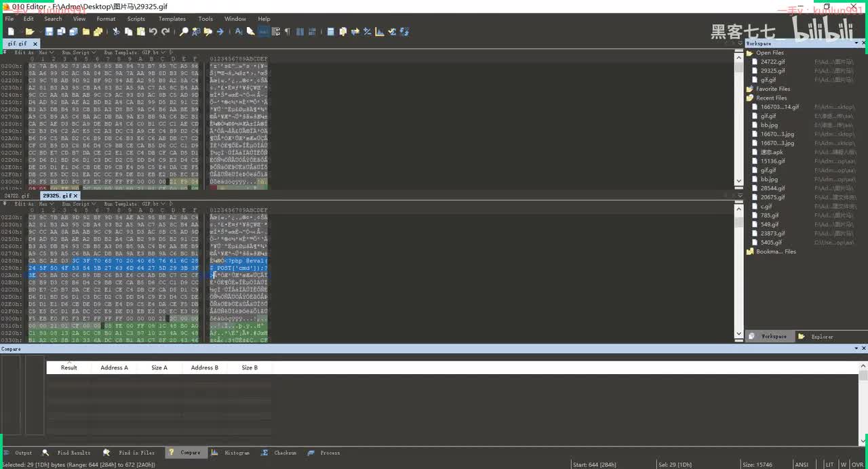The width and height of the screenshot is (868, 469).
Task: Click the Process toolbar icon at toolbar end
Action: tap(404, 31)
